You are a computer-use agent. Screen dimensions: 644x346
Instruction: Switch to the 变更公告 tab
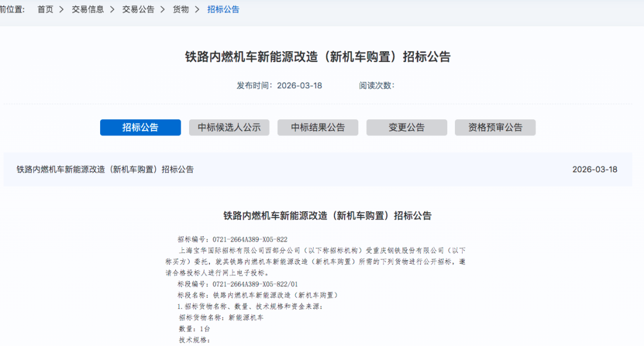click(407, 128)
